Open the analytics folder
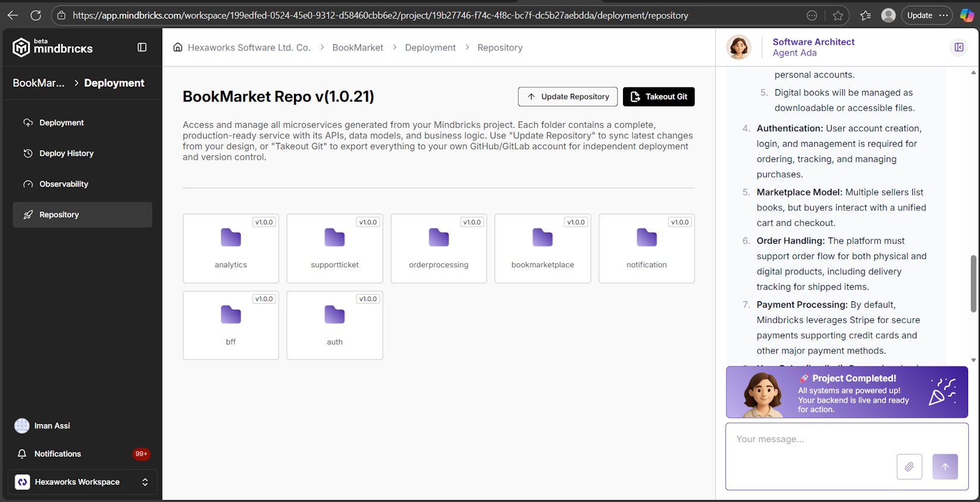The width and height of the screenshot is (980, 502). [230, 248]
